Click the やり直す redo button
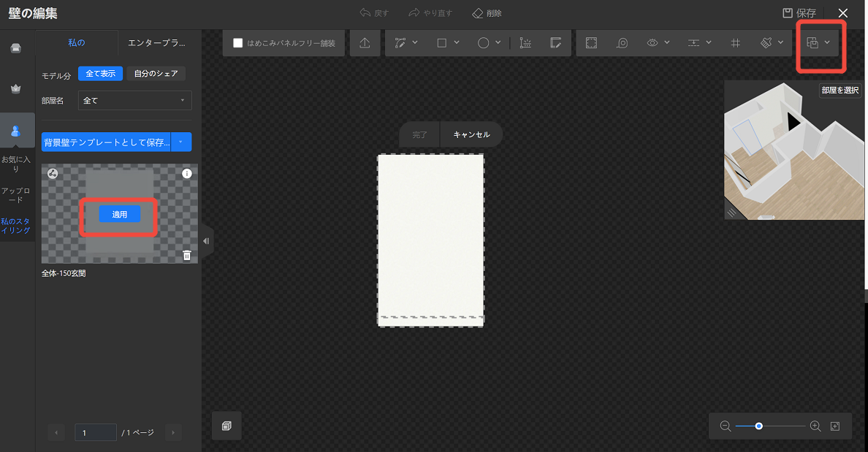The height and width of the screenshot is (452, 868). (x=430, y=12)
